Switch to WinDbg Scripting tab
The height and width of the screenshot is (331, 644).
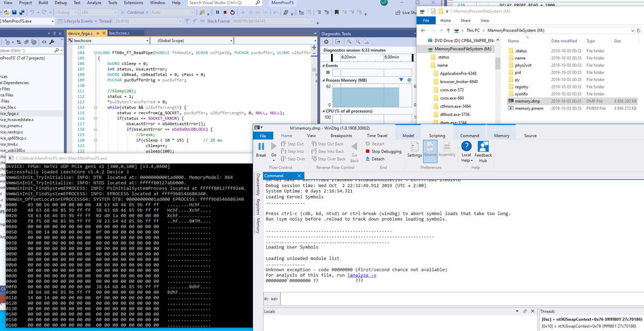pos(437,136)
